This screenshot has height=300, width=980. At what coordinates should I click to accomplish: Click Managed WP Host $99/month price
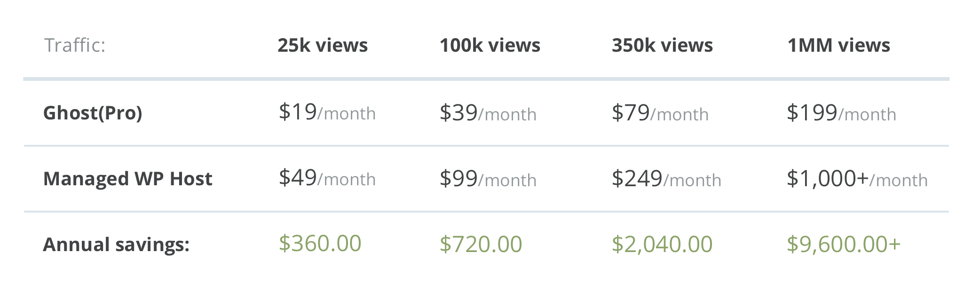(x=488, y=179)
